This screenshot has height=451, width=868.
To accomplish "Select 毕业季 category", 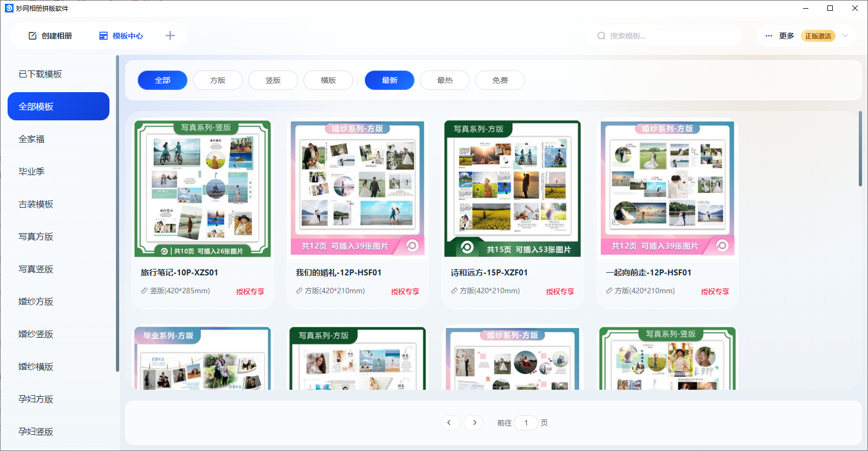I will [x=59, y=172].
